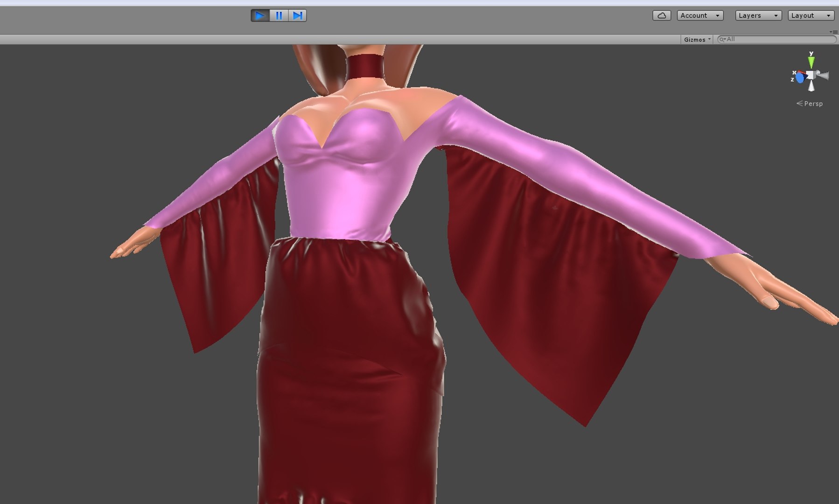
Task: Open the Scene panel options menu icon
Action: click(x=833, y=32)
